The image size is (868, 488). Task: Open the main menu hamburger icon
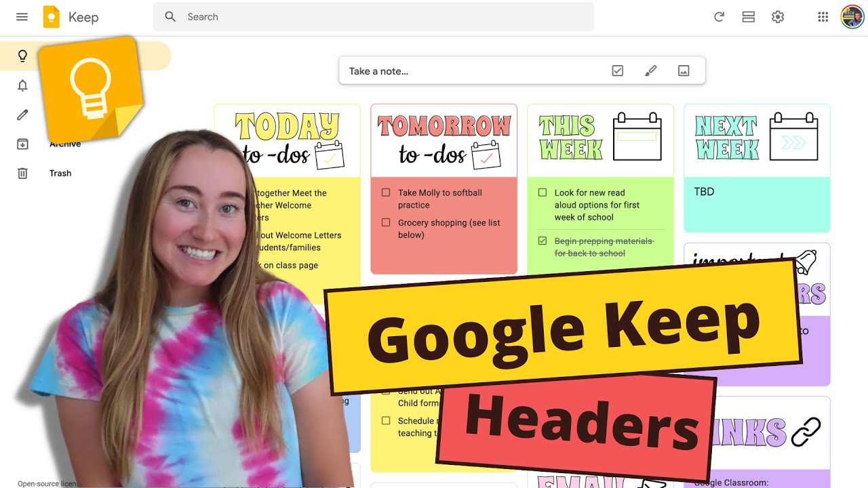tap(22, 17)
